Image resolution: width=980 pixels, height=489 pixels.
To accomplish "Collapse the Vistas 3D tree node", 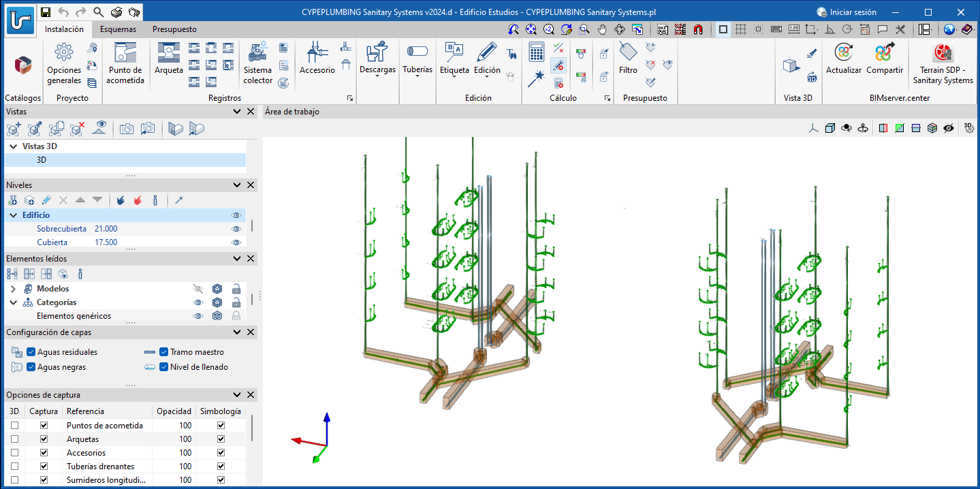I will pyautogui.click(x=13, y=146).
